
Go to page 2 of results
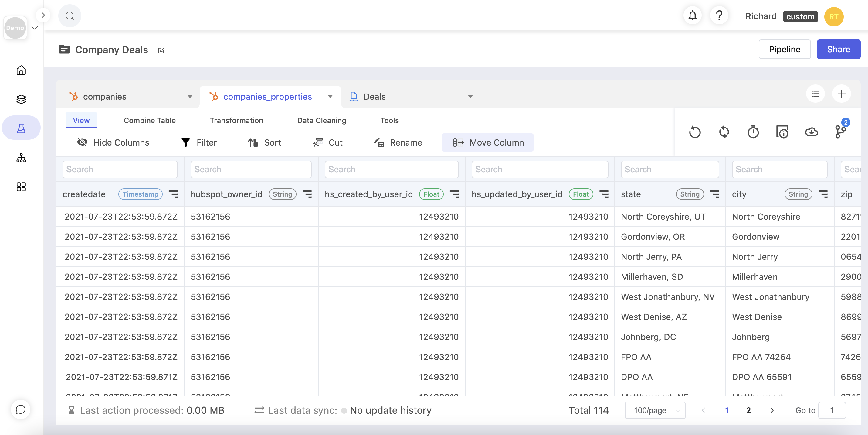click(x=748, y=410)
